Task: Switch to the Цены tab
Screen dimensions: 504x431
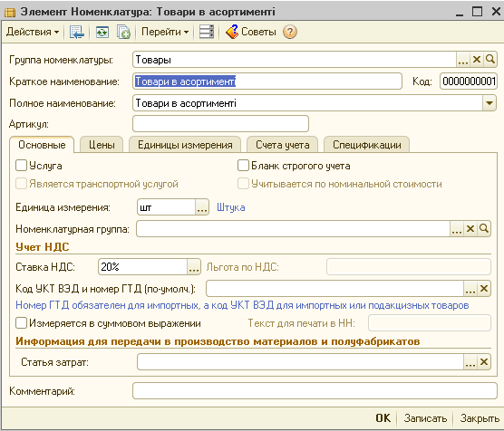Action: coord(102,145)
